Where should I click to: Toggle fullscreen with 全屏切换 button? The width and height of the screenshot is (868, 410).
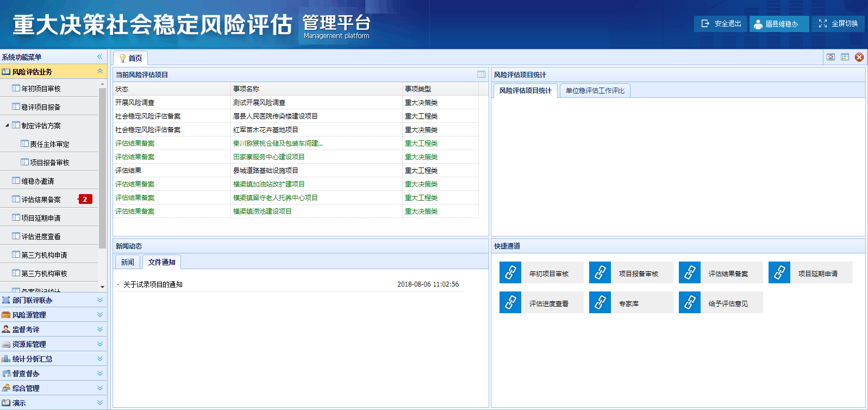(838, 24)
